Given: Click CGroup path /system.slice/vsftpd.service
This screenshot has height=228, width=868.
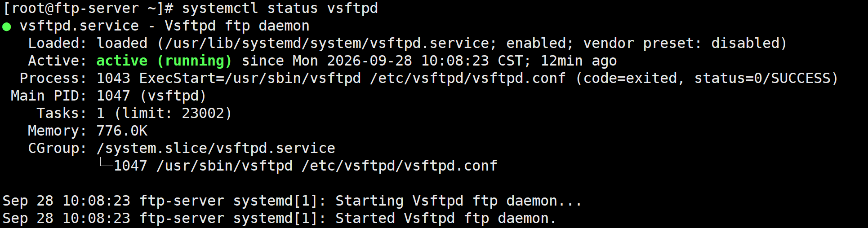Looking at the screenshot, I should click(216, 149).
